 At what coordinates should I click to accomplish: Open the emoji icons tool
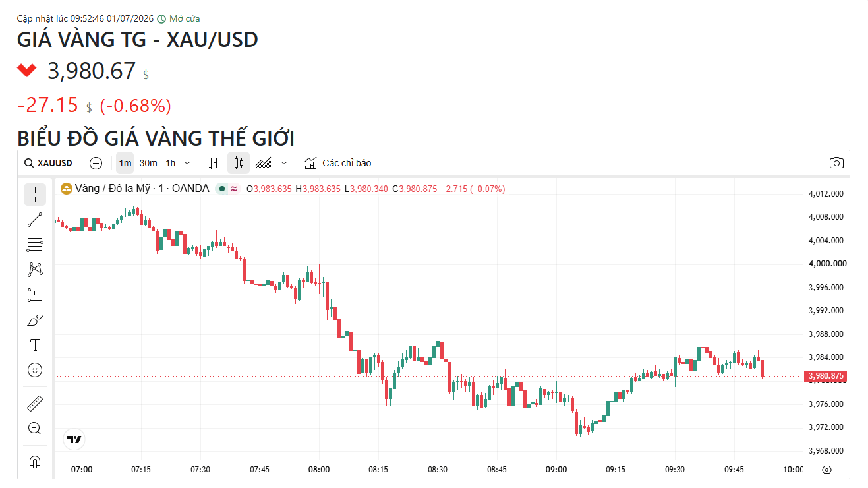click(x=35, y=370)
